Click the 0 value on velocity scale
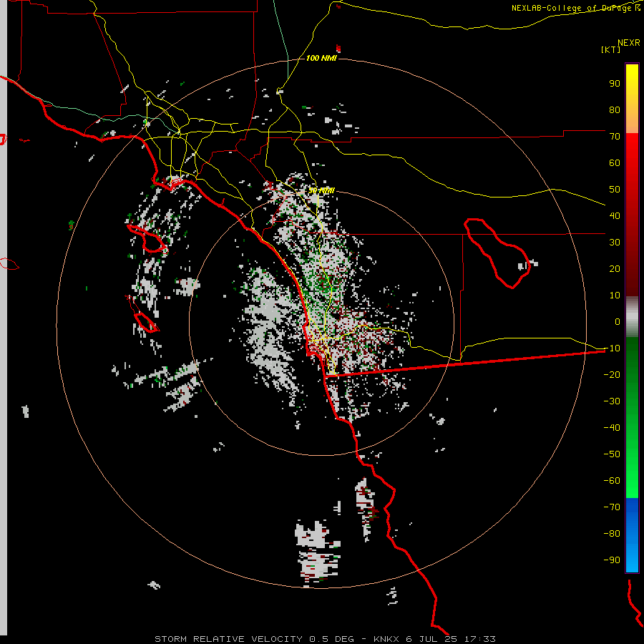 click(x=618, y=321)
